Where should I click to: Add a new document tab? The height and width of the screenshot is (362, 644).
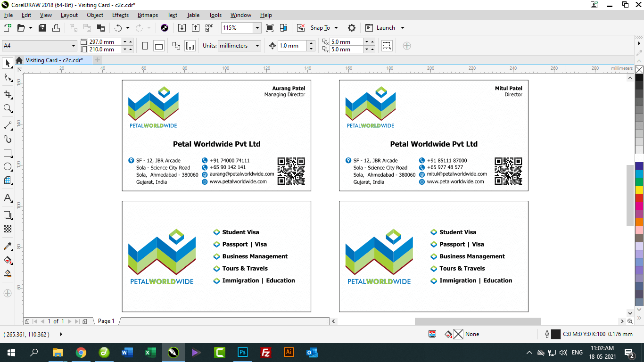pyautogui.click(x=97, y=60)
